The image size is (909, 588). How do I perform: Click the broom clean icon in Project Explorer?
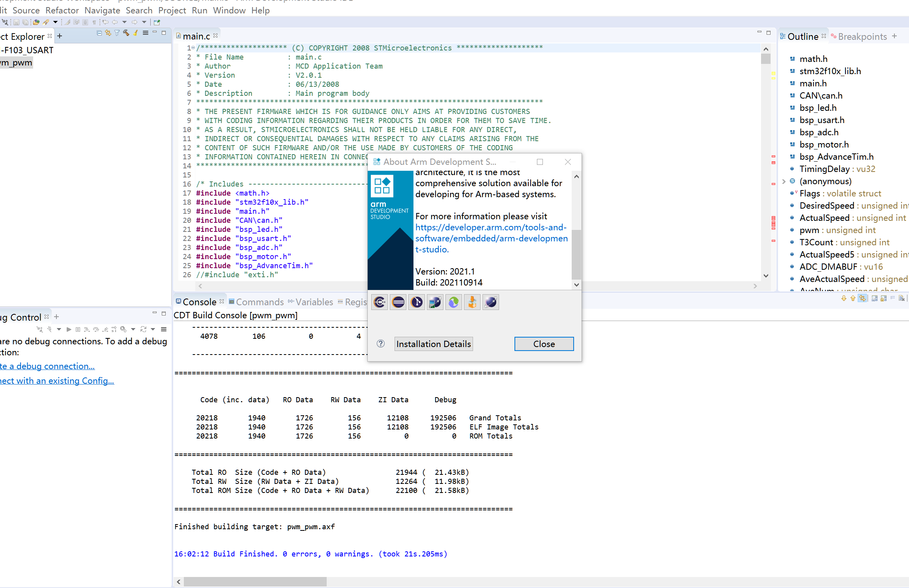coord(135,33)
